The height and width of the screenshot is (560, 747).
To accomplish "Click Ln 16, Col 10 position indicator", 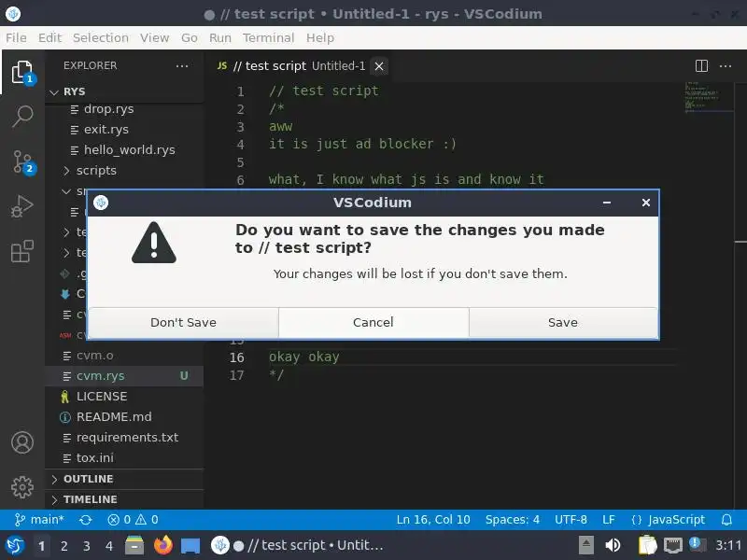I will (x=433, y=520).
